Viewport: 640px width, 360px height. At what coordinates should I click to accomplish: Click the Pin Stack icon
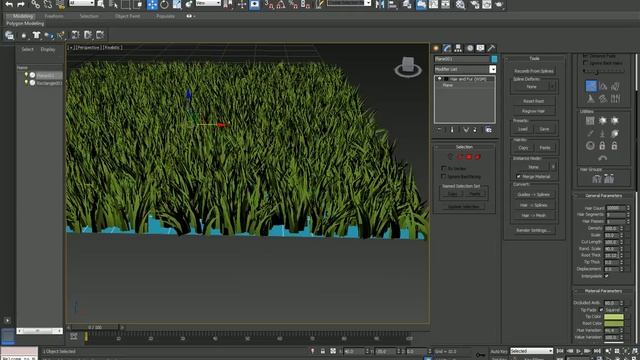point(439,130)
